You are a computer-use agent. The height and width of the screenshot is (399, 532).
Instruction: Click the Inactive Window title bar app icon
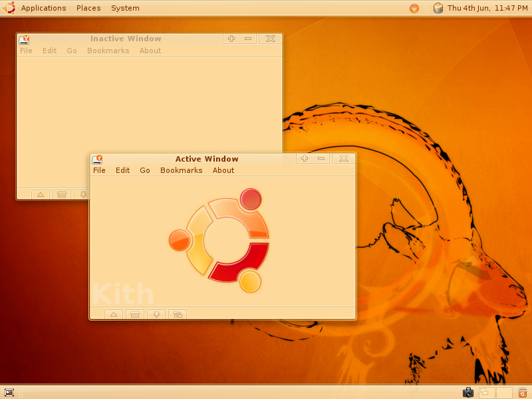tap(25, 40)
